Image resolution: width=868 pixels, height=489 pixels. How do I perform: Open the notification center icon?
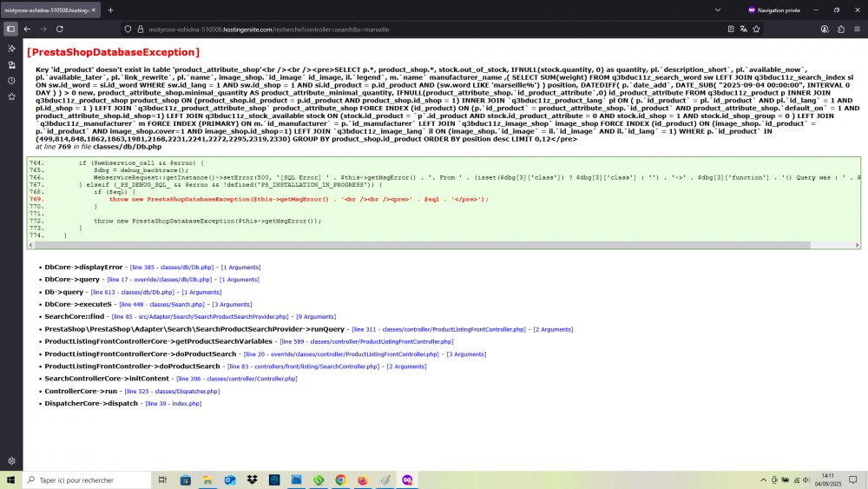(x=853, y=480)
